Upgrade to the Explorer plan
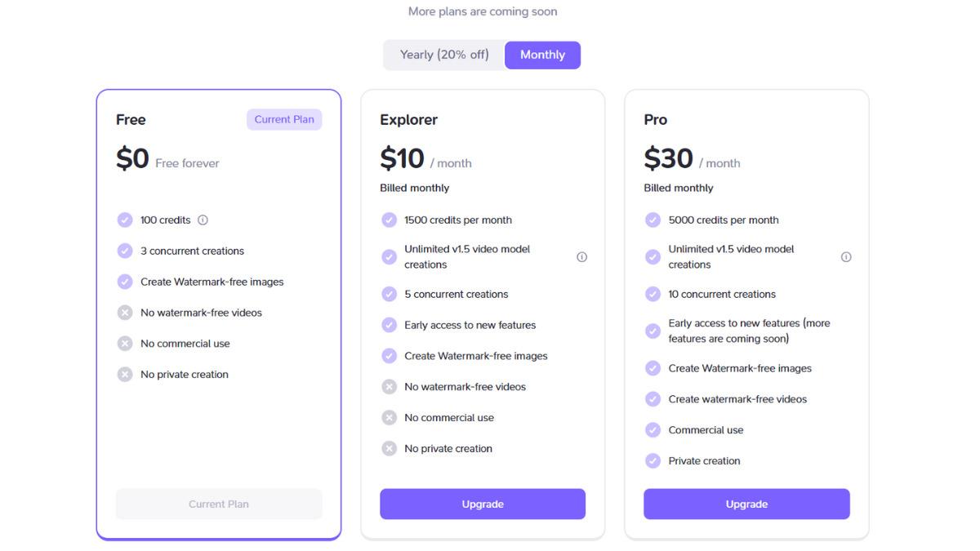The width and height of the screenshot is (980, 551). (483, 504)
